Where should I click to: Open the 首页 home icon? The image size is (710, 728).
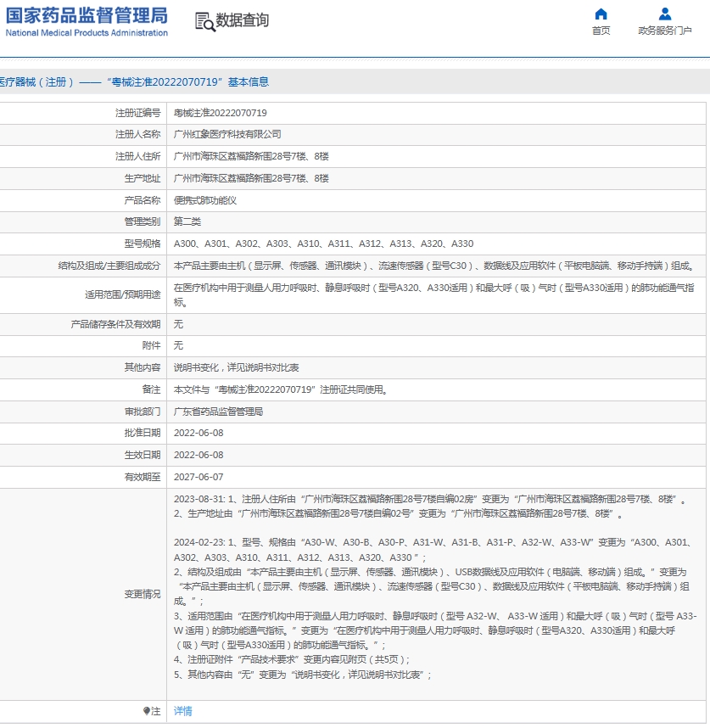[x=601, y=14]
